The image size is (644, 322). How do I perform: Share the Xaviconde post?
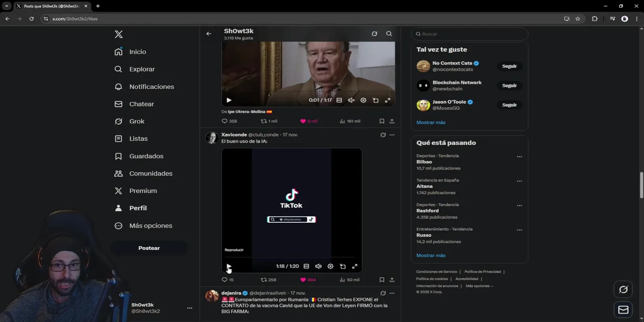pyautogui.click(x=392, y=280)
